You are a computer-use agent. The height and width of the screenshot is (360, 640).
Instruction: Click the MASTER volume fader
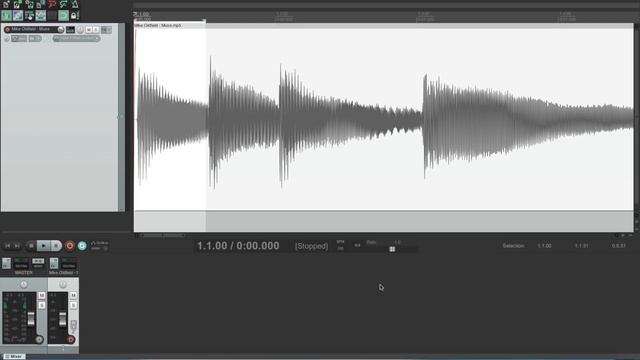point(31,319)
